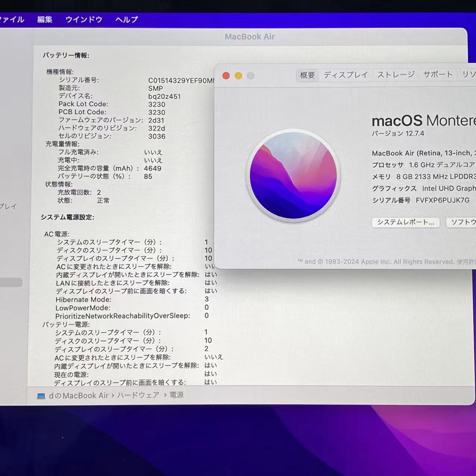This screenshot has width=476, height=476.
Task: Open the 編集 menu
Action: (44, 19)
